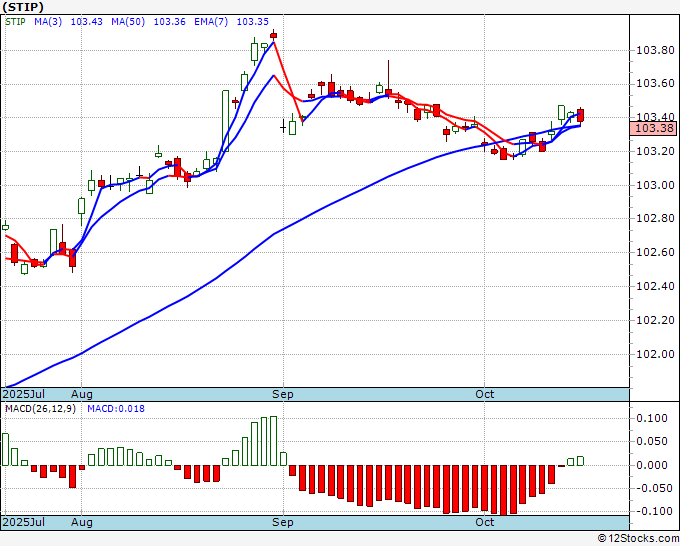Click the tallest green MACD bar before Sep
Screen dimensions: 680x546
point(273,441)
